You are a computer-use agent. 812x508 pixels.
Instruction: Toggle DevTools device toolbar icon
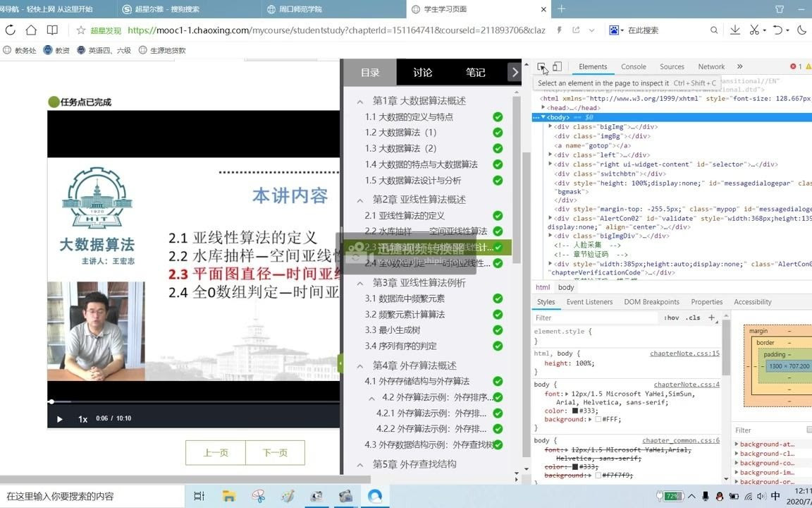coord(558,67)
